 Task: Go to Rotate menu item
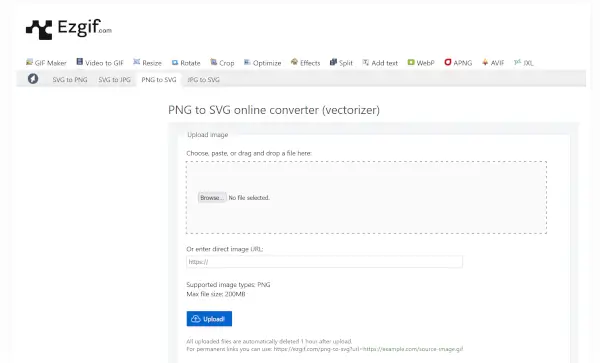pos(186,63)
